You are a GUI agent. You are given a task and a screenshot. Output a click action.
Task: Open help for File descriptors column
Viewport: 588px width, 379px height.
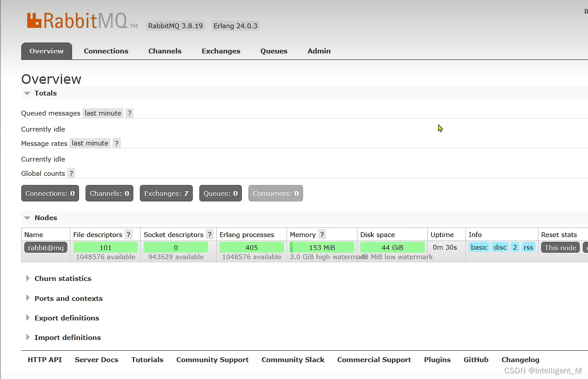pos(128,234)
